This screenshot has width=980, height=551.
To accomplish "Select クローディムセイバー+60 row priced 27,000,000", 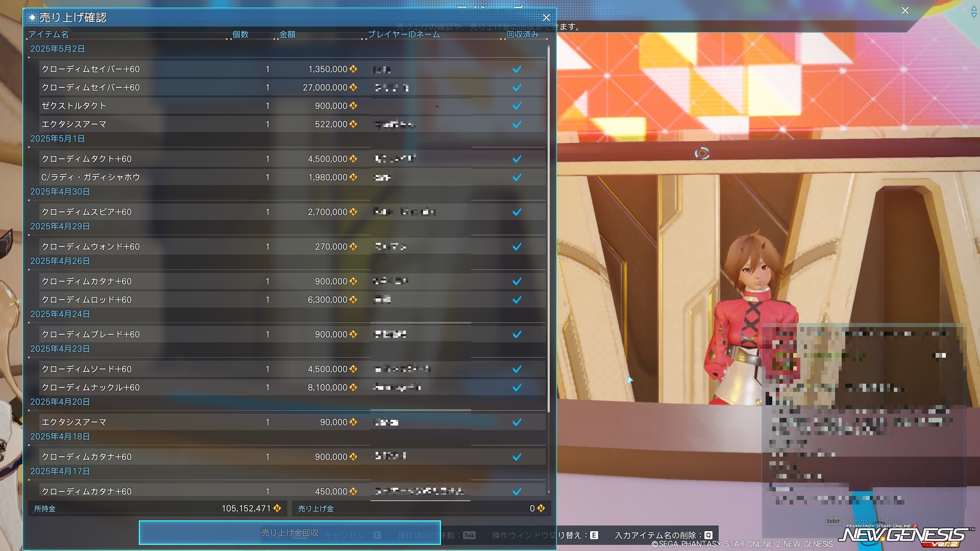I will pos(292,87).
